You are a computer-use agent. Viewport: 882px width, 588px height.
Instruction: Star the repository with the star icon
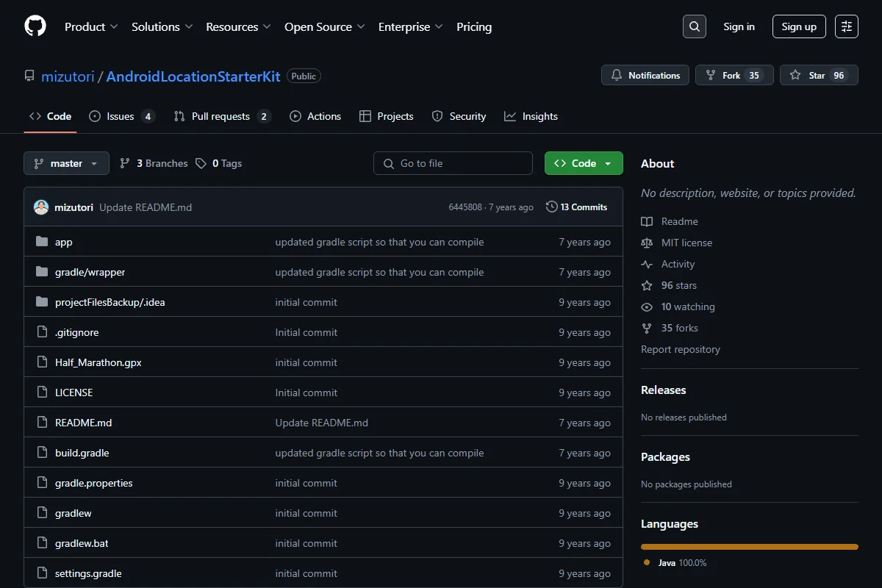[819, 75]
